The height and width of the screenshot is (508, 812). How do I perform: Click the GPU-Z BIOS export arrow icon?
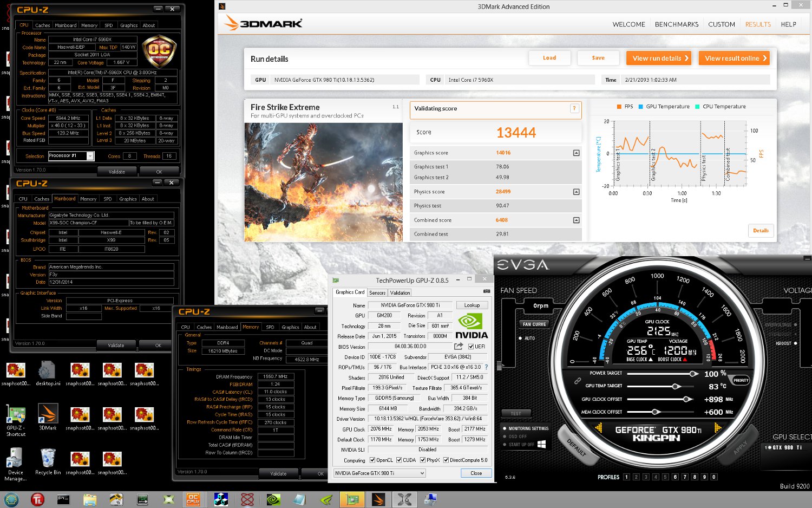[x=459, y=346]
